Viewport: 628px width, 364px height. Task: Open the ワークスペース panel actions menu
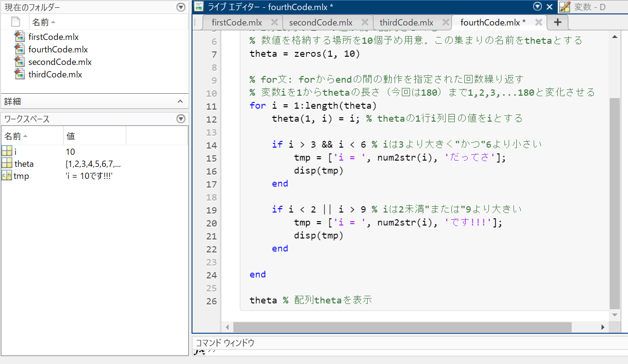click(x=180, y=119)
